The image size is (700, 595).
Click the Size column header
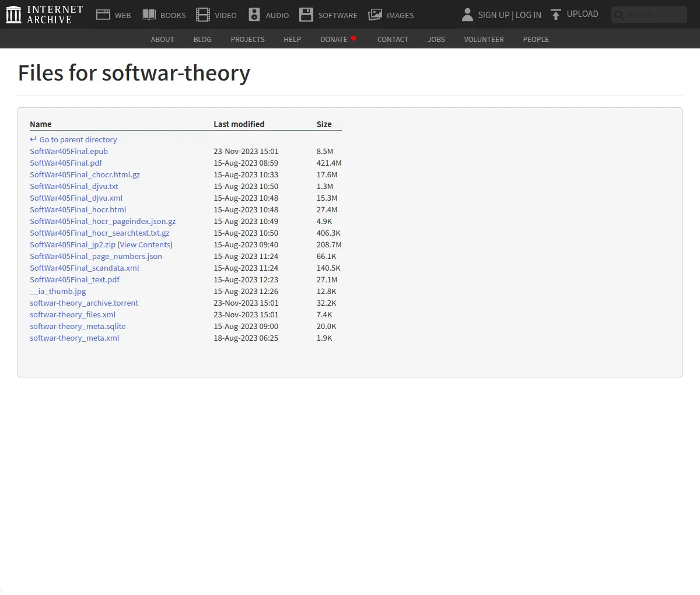click(324, 124)
